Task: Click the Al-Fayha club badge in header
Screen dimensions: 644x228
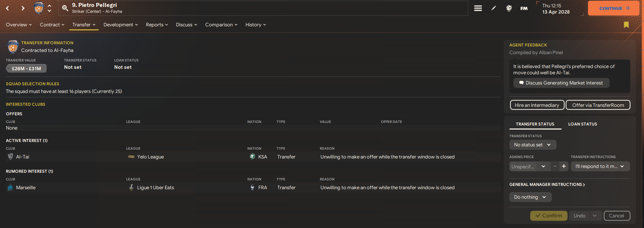Action: click(x=39, y=8)
